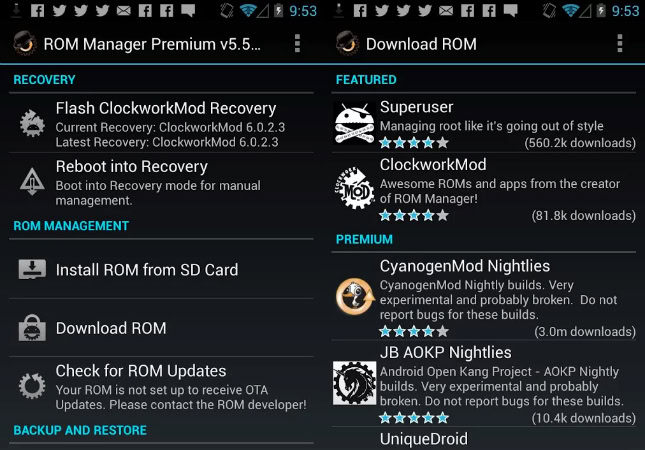Tap the Wi-Fi status bar icon
The width and height of the screenshot is (645, 450).
(x=248, y=10)
